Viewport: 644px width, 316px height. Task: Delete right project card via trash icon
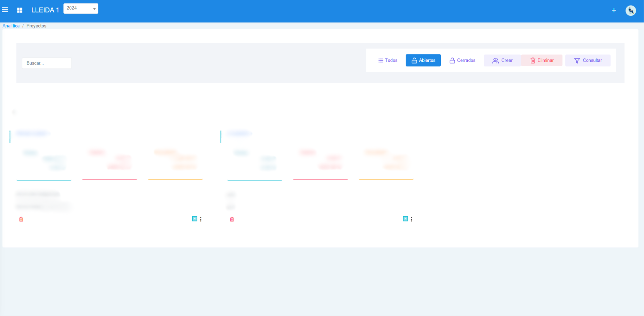pos(232,219)
